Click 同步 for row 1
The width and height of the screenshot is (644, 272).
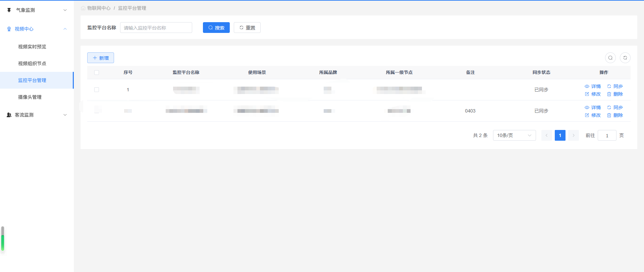point(615,86)
